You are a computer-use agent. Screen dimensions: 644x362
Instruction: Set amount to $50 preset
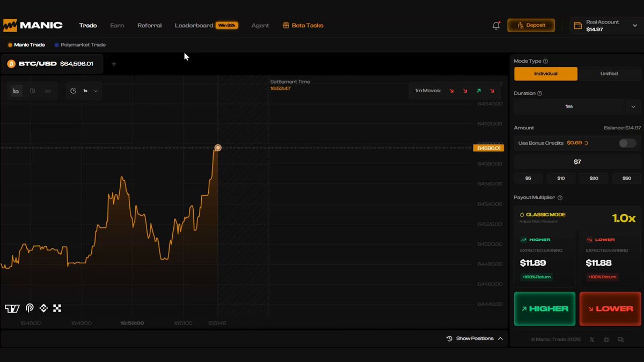click(626, 178)
